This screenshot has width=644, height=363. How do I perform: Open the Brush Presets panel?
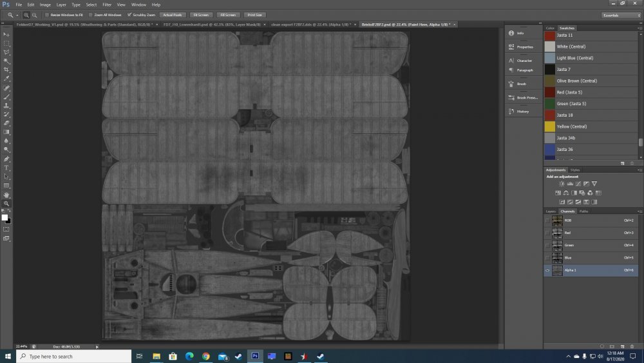click(511, 97)
